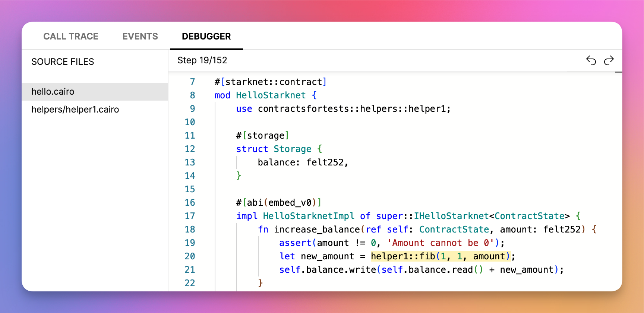Select the DEBUGGER tab
The width and height of the screenshot is (644, 313).
coord(206,36)
